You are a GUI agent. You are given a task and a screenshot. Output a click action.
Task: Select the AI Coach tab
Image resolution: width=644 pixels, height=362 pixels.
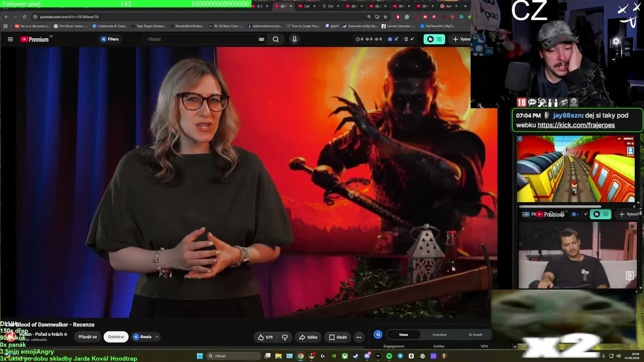click(475, 334)
